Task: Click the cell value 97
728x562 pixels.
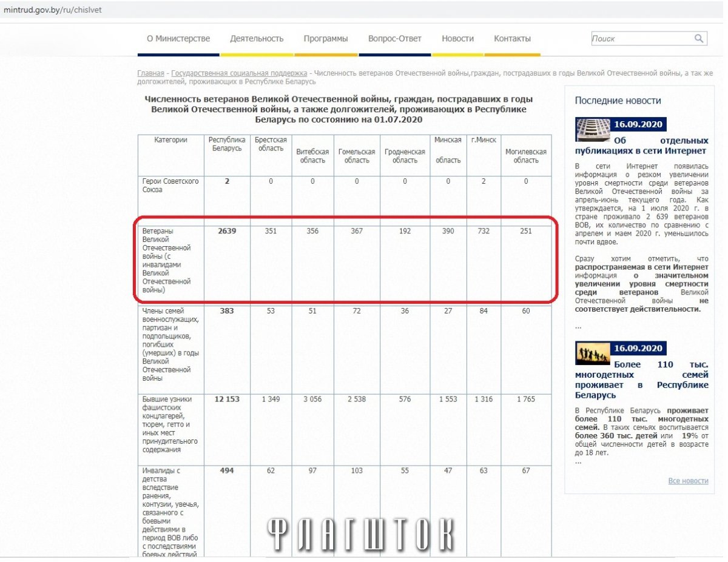Action: 312,470
